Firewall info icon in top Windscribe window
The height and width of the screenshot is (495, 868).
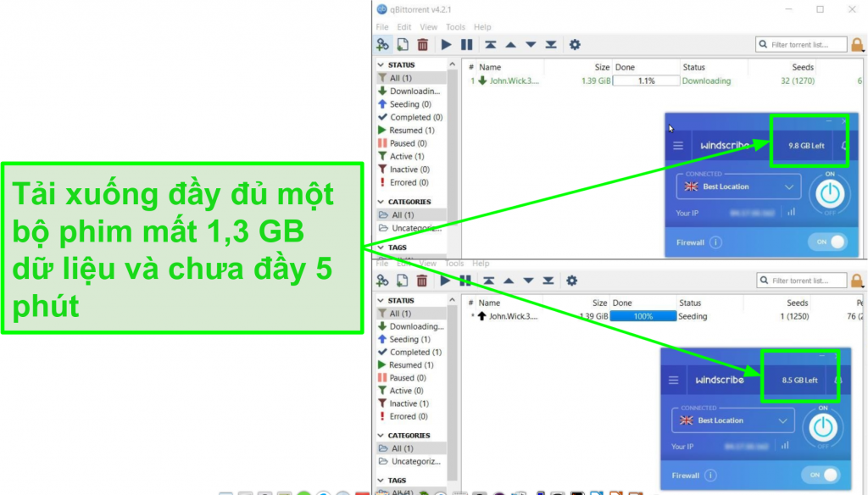coord(715,242)
